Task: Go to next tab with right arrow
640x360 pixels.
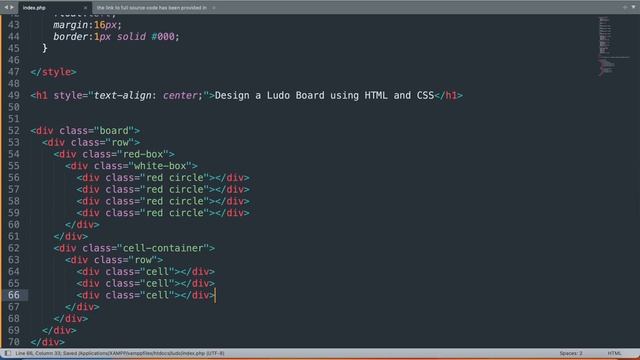Action: pos(12,7)
